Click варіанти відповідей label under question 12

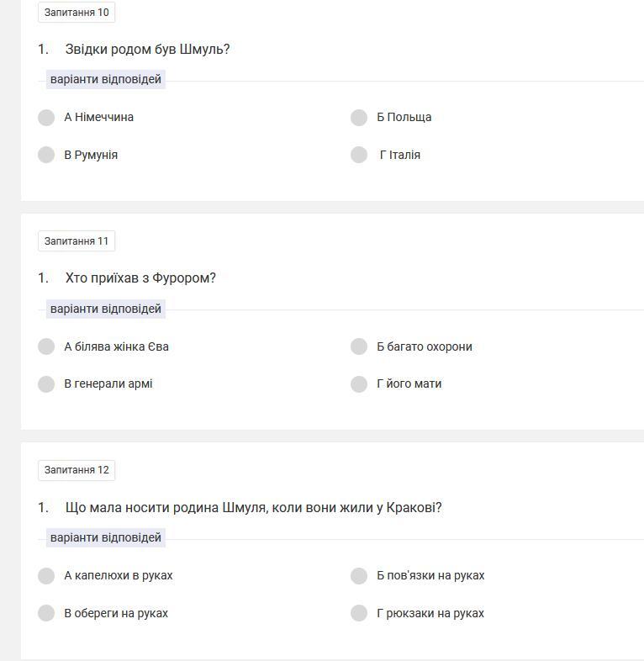[x=105, y=538]
